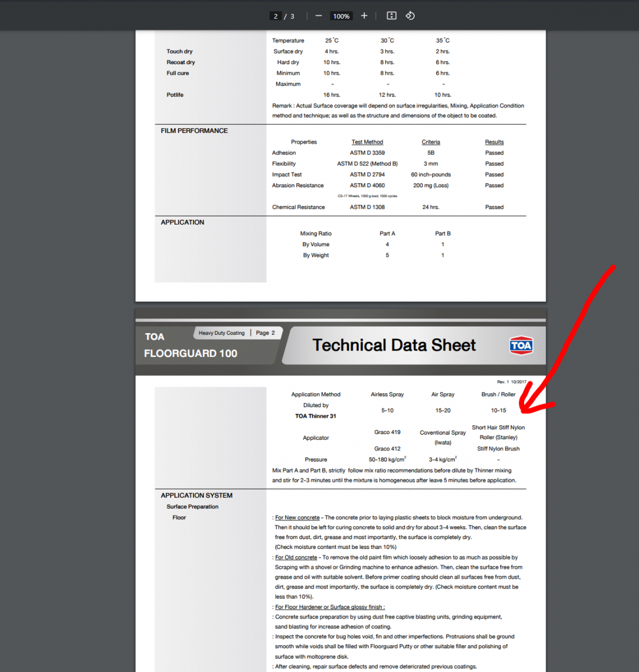
Task: Rotate the document with the rotate icon
Action: pyautogui.click(x=410, y=16)
